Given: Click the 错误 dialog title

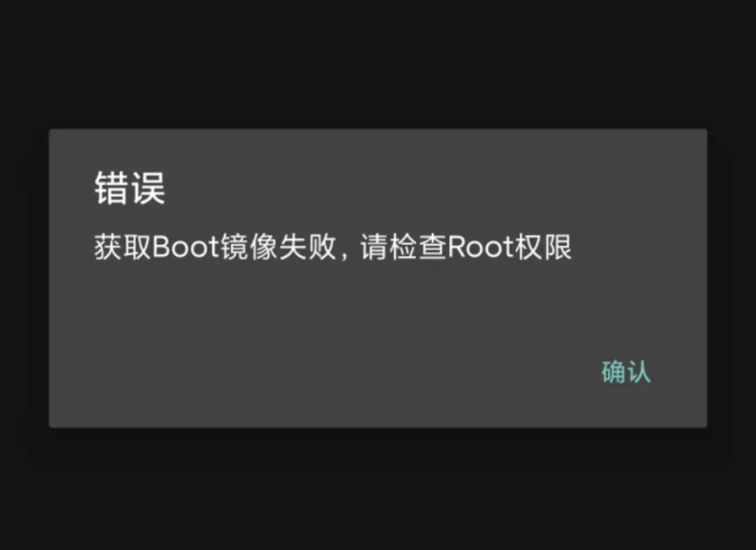Looking at the screenshot, I should pyautogui.click(x=129, y=188).
